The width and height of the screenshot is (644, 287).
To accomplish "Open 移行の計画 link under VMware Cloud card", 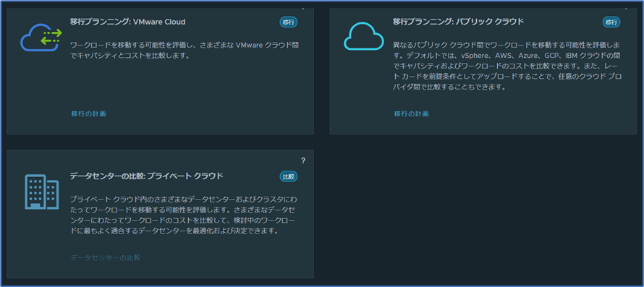I will (x=88, y=113).
